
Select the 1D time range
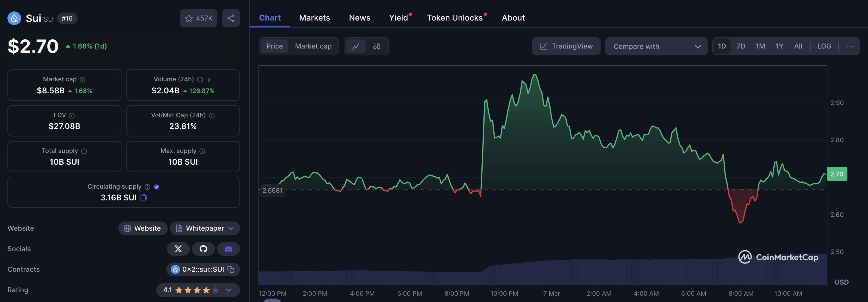coord(722,46)
